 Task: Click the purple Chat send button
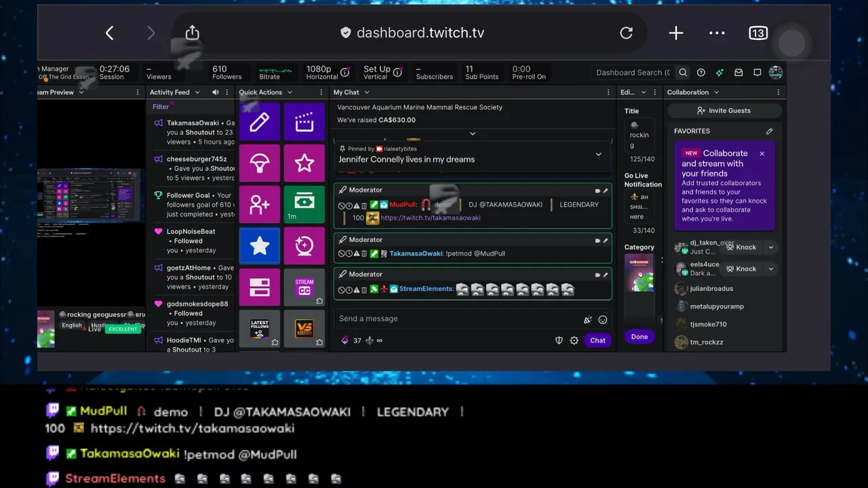[597, 340]
